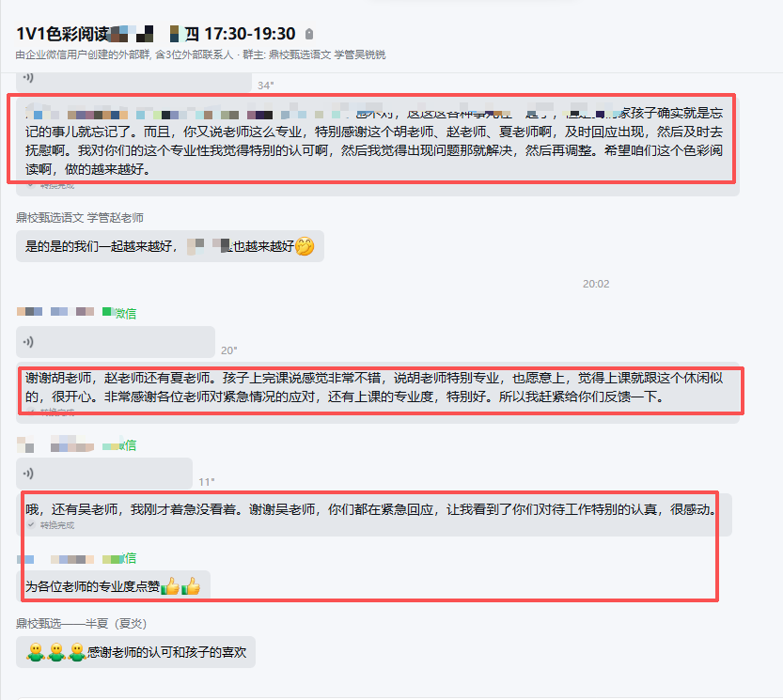Click sender name 鼎校甄选——半夏（夏炎）
This screenshot has height=700, width=783.
82,624
